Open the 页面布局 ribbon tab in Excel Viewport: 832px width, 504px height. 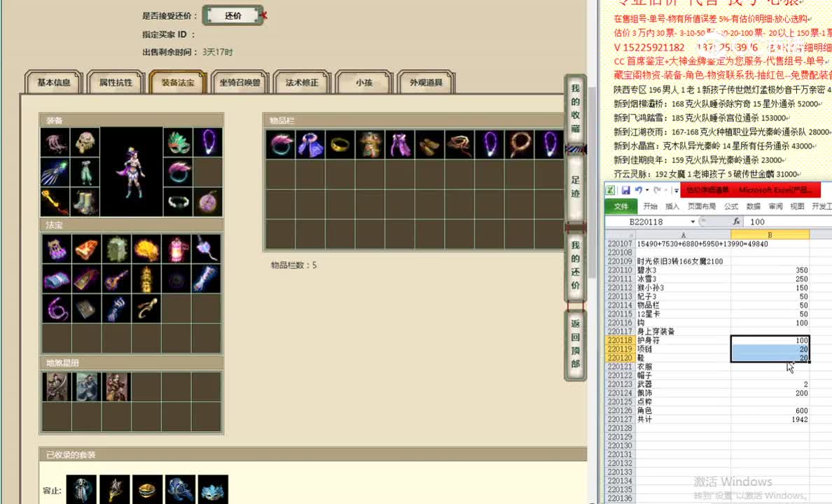(x=702, y=206)
